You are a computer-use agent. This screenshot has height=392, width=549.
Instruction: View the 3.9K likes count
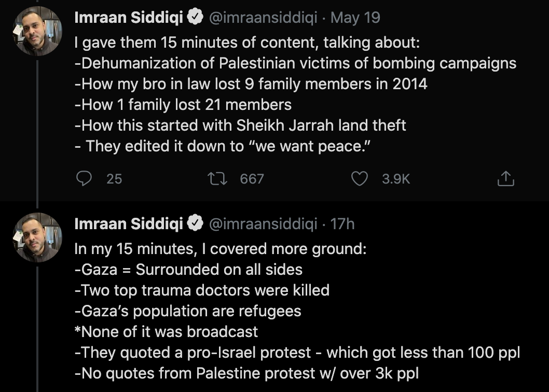[395, 179]
